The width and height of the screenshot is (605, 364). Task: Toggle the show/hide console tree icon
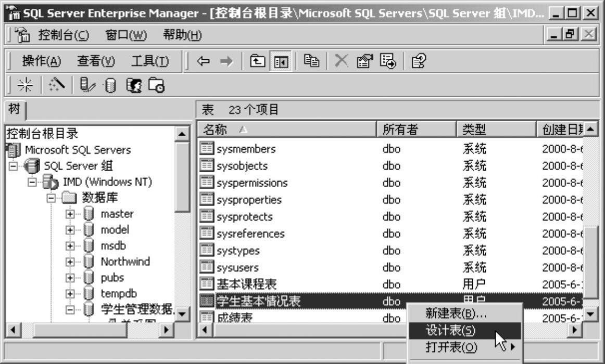coord(281,61)
